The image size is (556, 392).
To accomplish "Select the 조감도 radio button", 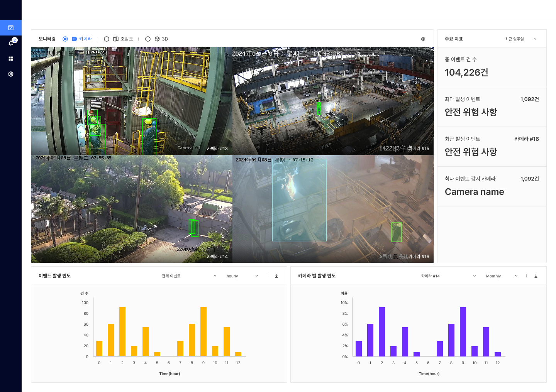I will coord(107,39).
